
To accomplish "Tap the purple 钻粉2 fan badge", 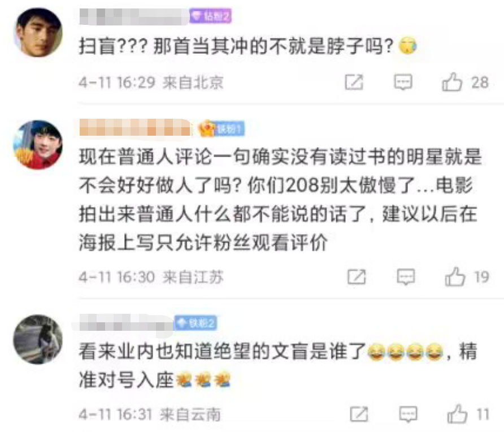I will (x=211, y=16).
